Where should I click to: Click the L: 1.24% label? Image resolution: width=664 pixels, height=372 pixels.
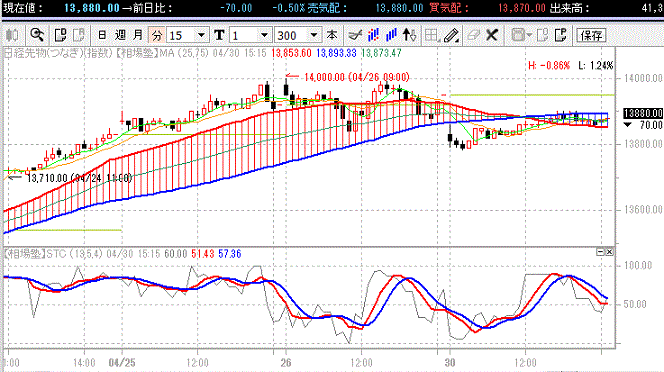click(596, 66)
